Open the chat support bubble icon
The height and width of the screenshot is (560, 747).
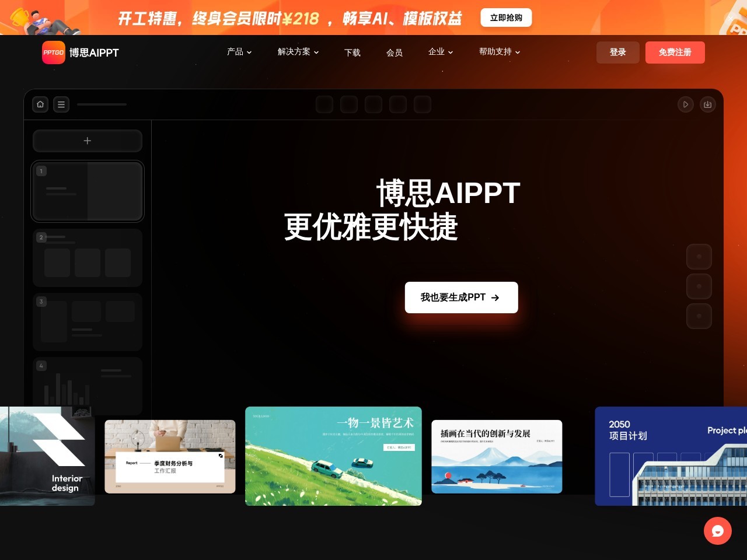[x=718, y=531]
